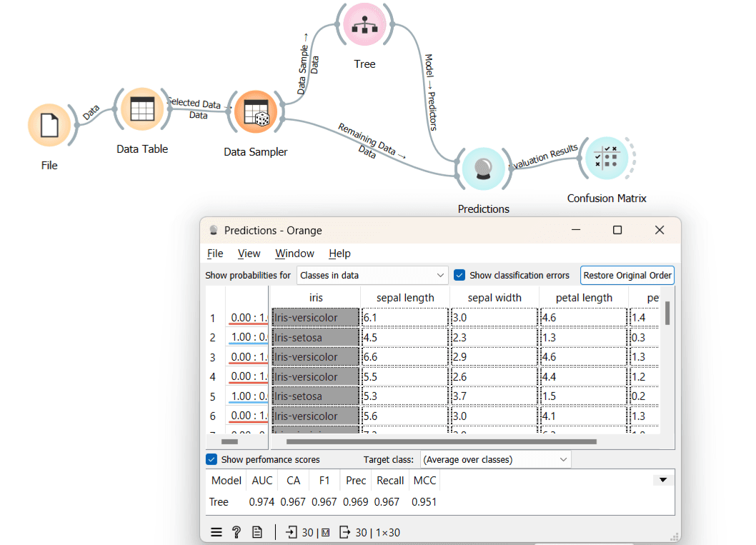This screenshot has width=756, height=545.
Task: Open the File menu in Predictions
Action: [215, 254]
